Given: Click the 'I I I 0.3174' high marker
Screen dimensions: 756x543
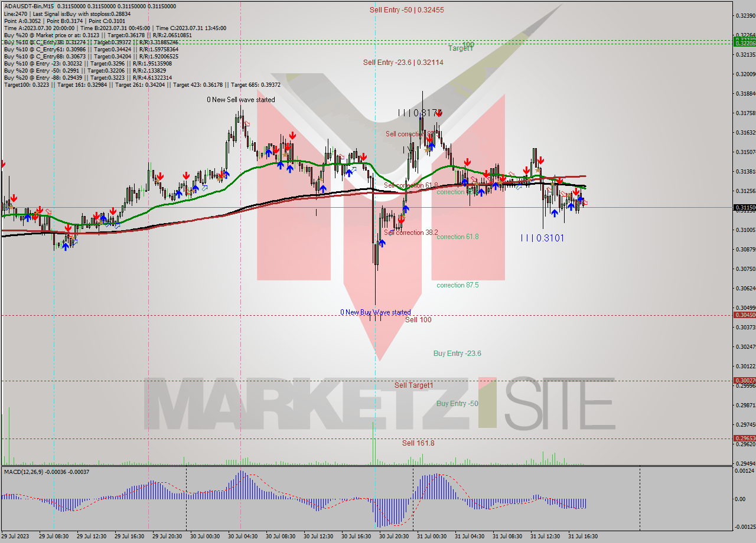Looking at the screenshot, I should coord(419,112).
